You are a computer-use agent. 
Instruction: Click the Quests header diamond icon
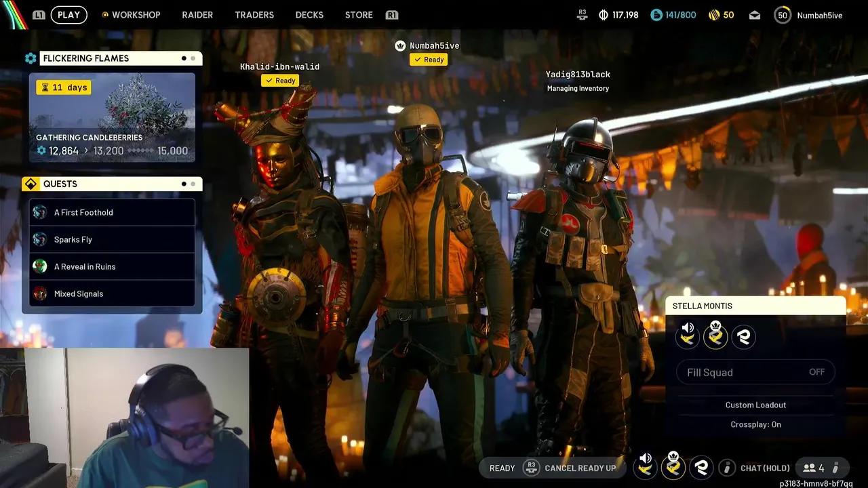[31, 184]
